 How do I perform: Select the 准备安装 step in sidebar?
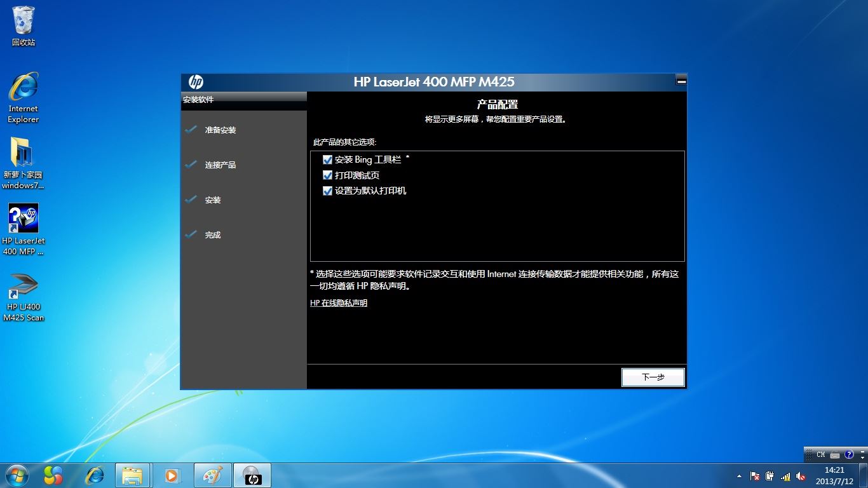[220, 130]
